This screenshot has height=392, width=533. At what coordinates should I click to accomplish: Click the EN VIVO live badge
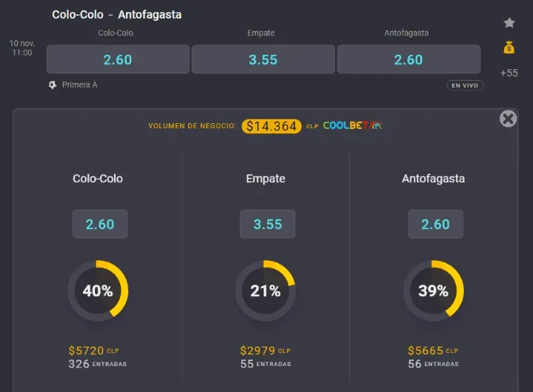[x=465, y=85]
